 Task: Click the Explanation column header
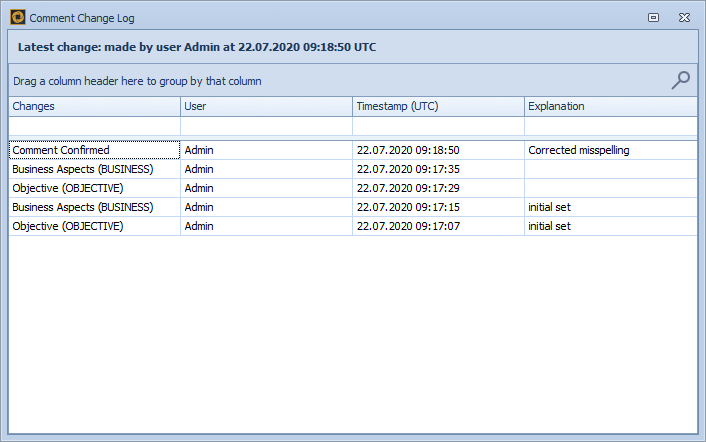point(610,106)
